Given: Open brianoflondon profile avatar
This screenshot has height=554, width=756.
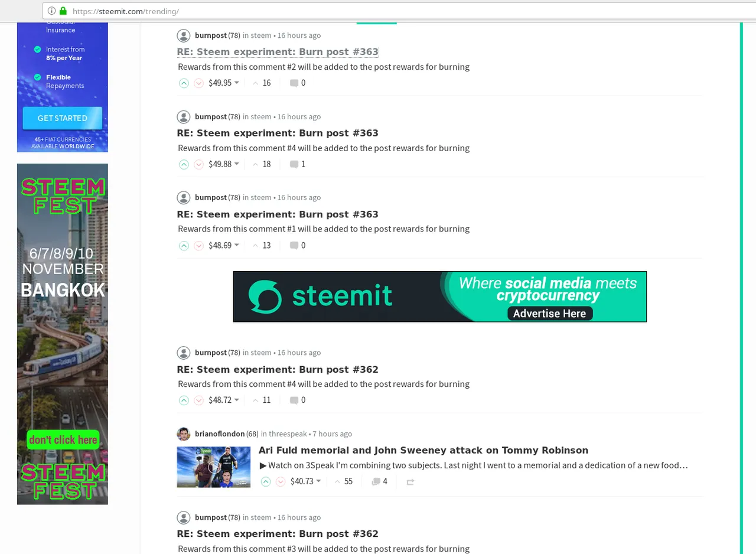Looking at the screenshot, I should 184,434.
